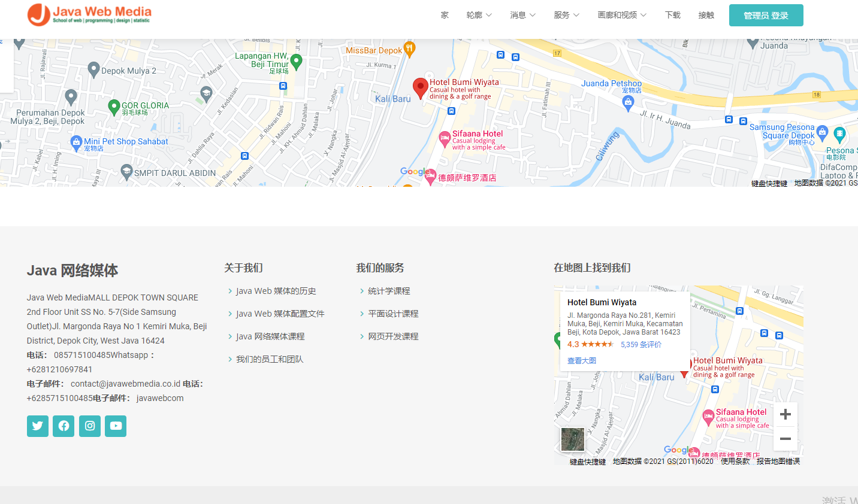Click the GOR GLORIA green map pin

click(114, 107)
